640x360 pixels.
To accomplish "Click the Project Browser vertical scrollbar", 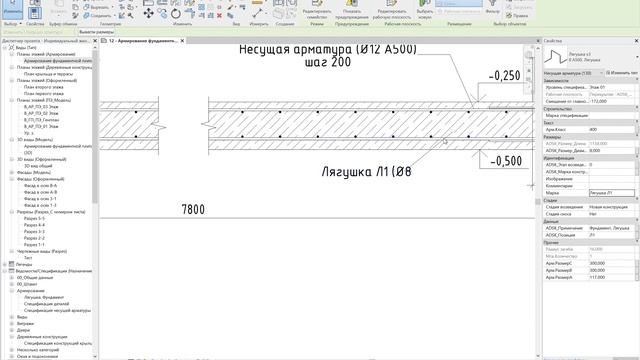I will pos(95,127).
